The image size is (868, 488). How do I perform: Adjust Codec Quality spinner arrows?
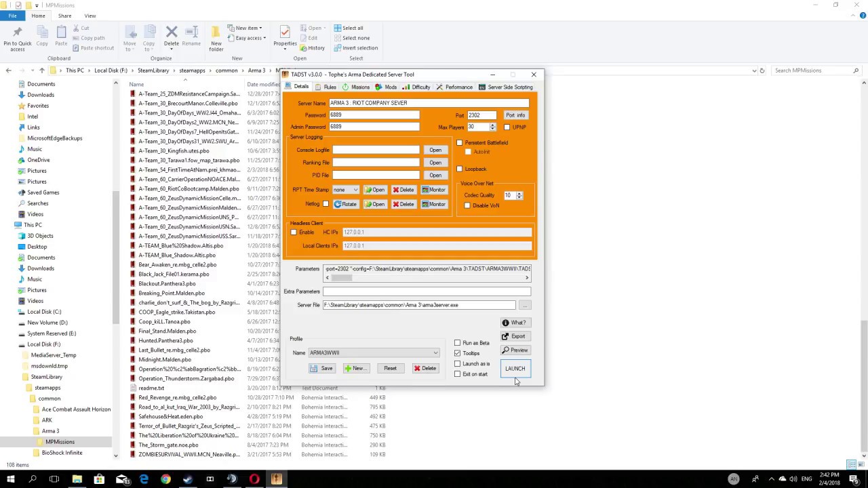click(x=519, y=195)
